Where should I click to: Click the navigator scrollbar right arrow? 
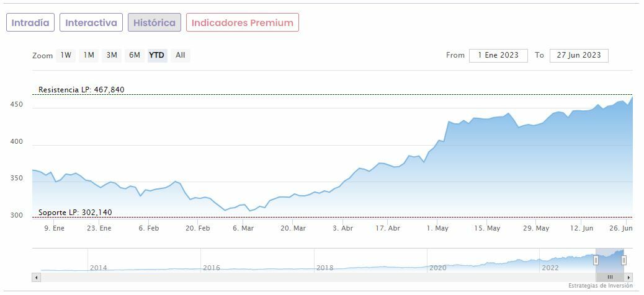point(629,277)
